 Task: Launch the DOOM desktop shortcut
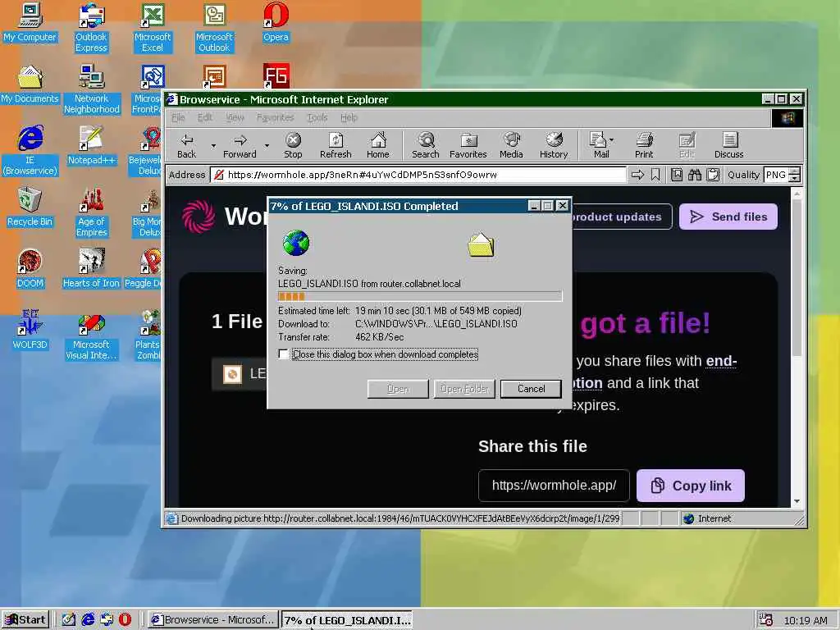[x=30, y=269]
